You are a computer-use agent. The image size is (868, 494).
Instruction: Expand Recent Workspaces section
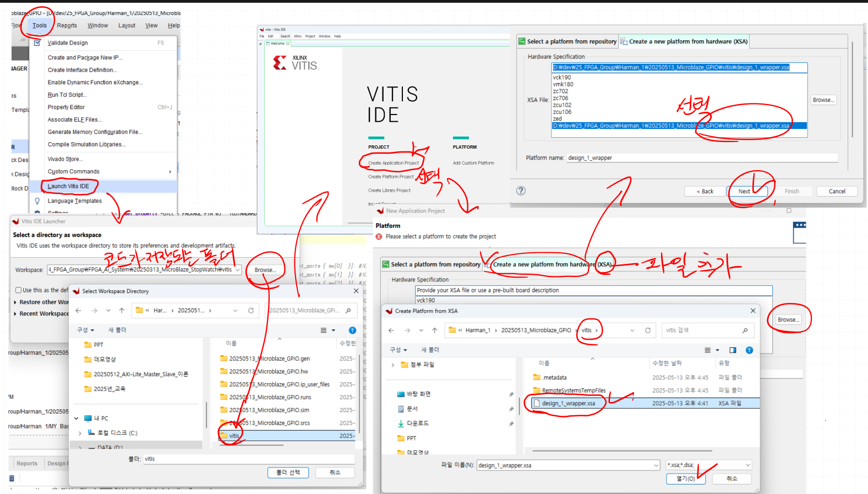(15, 314)
